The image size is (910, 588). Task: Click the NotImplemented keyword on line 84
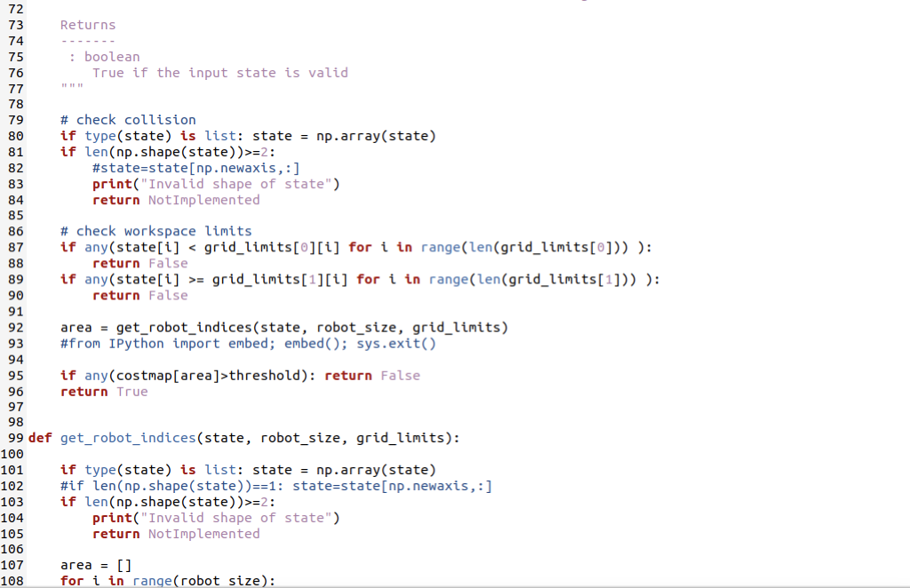coord(204,199)
